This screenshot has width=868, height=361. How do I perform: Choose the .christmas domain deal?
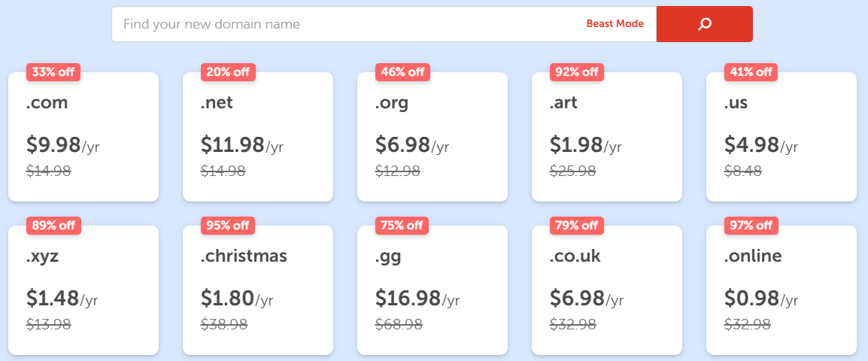[258, 290]
